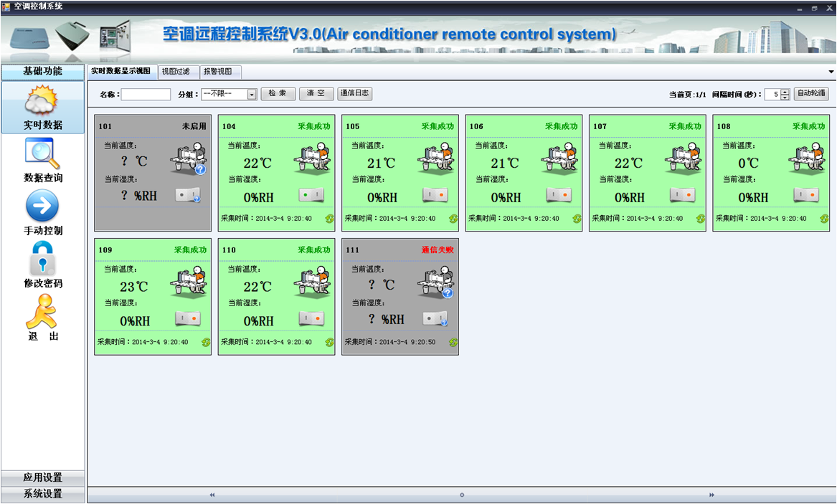Click the refresh icon on unit 111 card
The width and height of the screenshot is (837, 504).
pyautogui.click(x=453, y=342)
